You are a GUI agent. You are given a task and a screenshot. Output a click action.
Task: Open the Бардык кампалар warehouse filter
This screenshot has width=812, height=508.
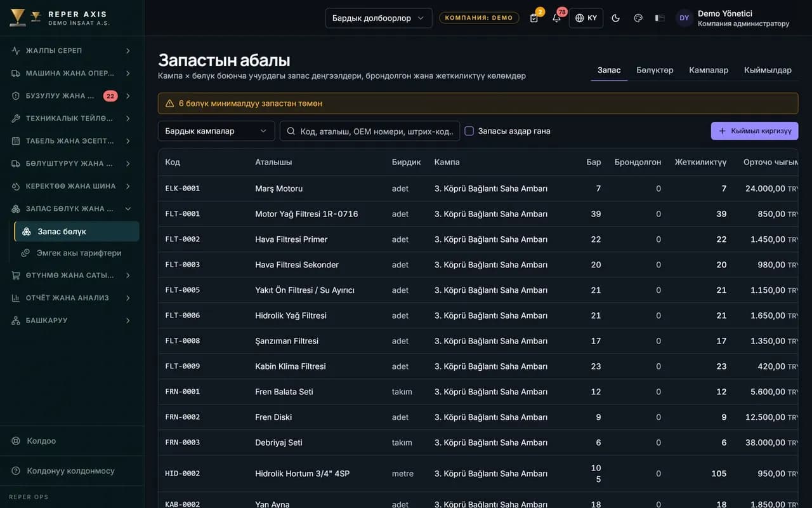[x=216, y=131]
